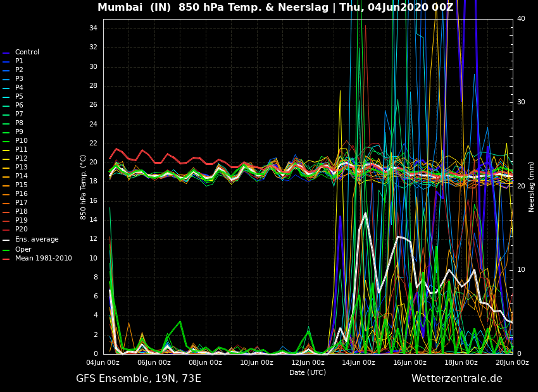Viewport: 538px width, 392px height.
Task: Select the Oper legend label
Action: pyautogui.click(x=23, y=250)
